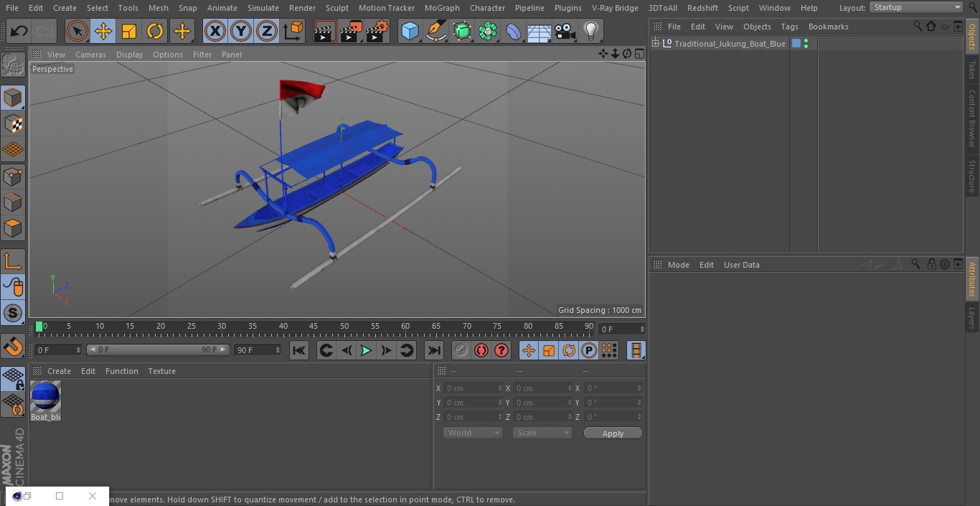Open Edit Render Settings icon
980x506 pixels.
coord(377,32)
